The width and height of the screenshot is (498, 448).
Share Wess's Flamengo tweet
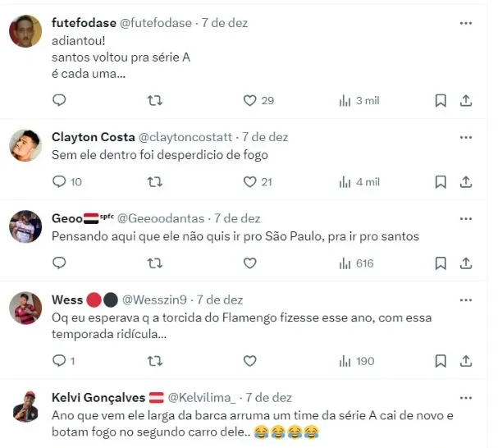(466, 360)
